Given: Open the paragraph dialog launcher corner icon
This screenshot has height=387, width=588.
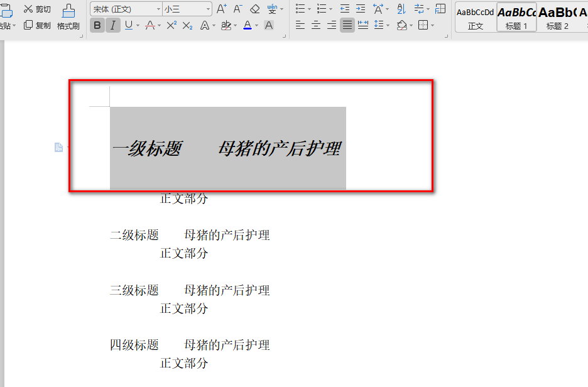Looking at the screenshot, I should coord(446,36).
